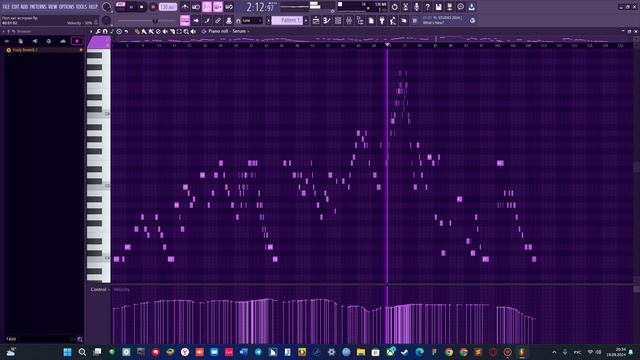Open Piano roll - Serum target dropdown
The image size is (640, 360).
click(228, 31)
